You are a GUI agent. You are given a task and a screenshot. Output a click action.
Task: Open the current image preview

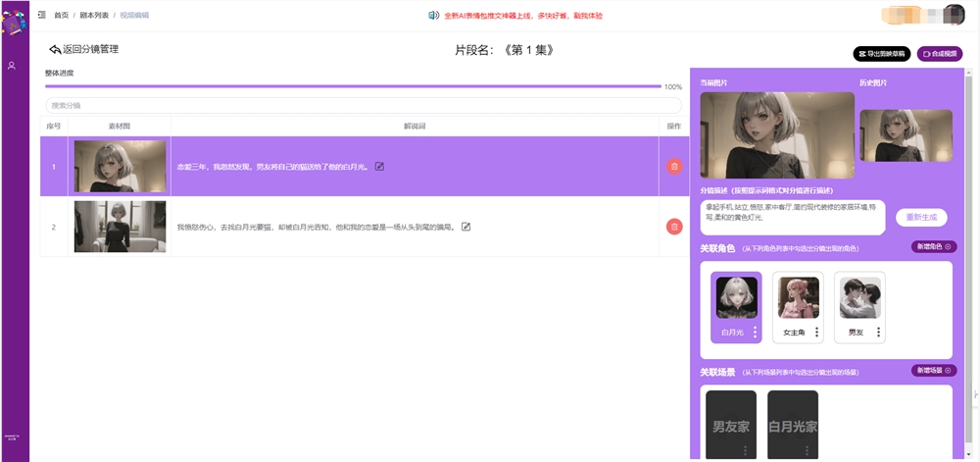(777, 135)
